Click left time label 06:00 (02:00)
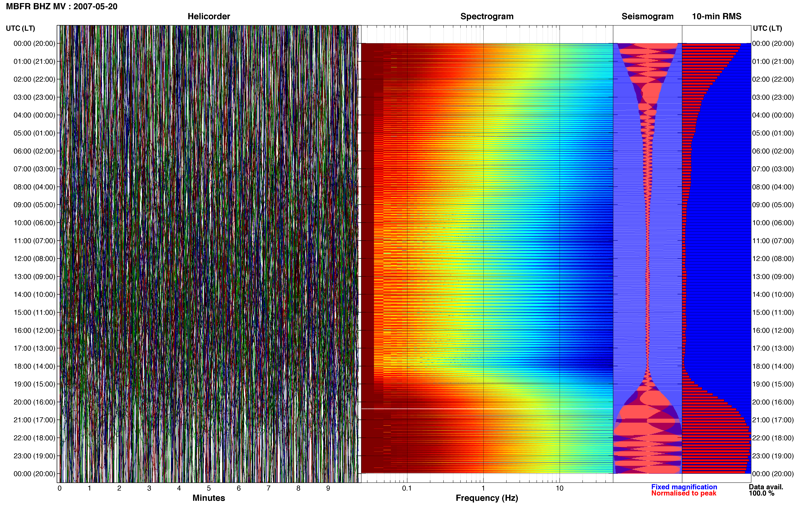 34,151
